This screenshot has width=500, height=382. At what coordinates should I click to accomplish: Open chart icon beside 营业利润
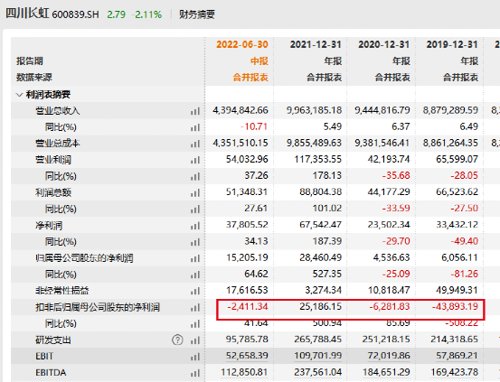[195, 160]
